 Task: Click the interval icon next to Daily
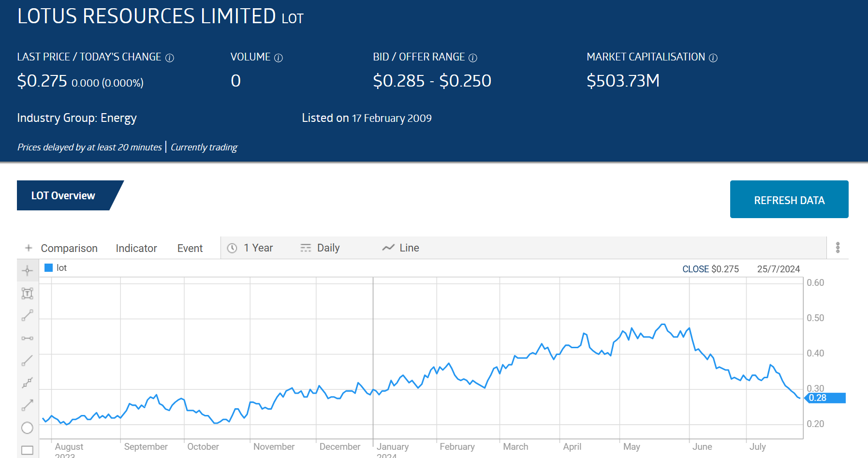tap(306, 248)
